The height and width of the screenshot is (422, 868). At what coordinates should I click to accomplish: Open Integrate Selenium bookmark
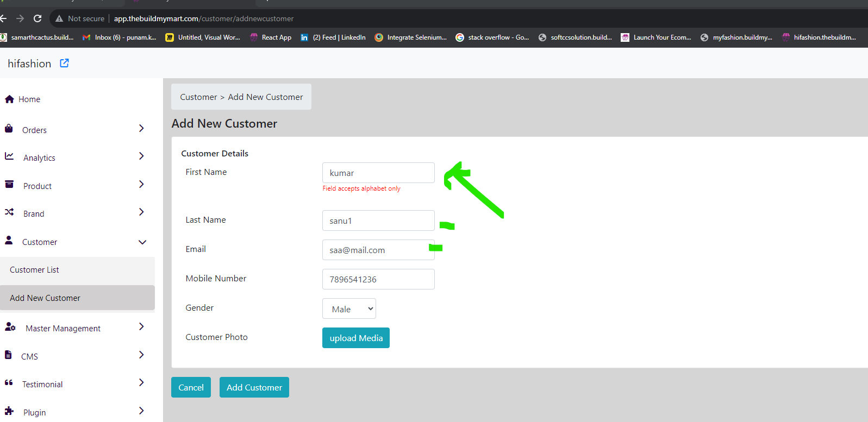[411, 37]
